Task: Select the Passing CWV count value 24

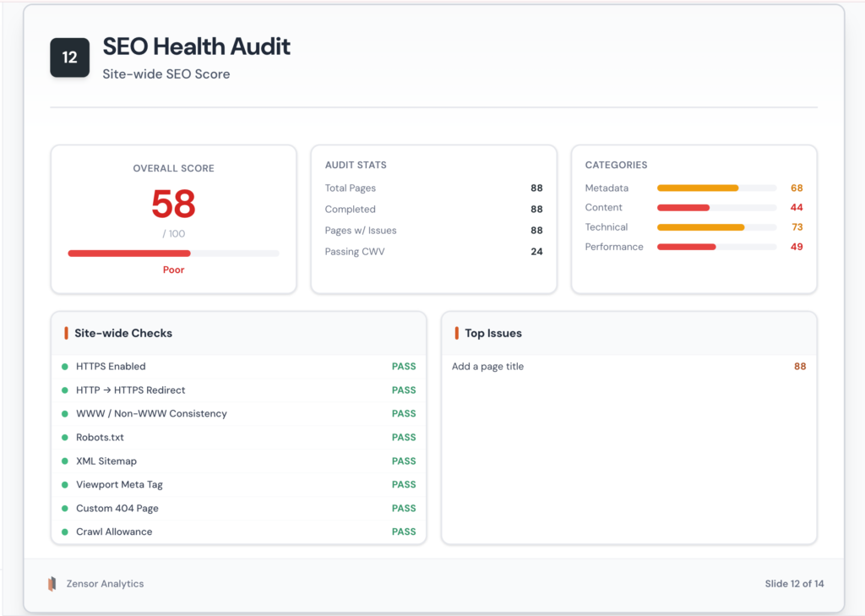Action: (x=537, y=251)
